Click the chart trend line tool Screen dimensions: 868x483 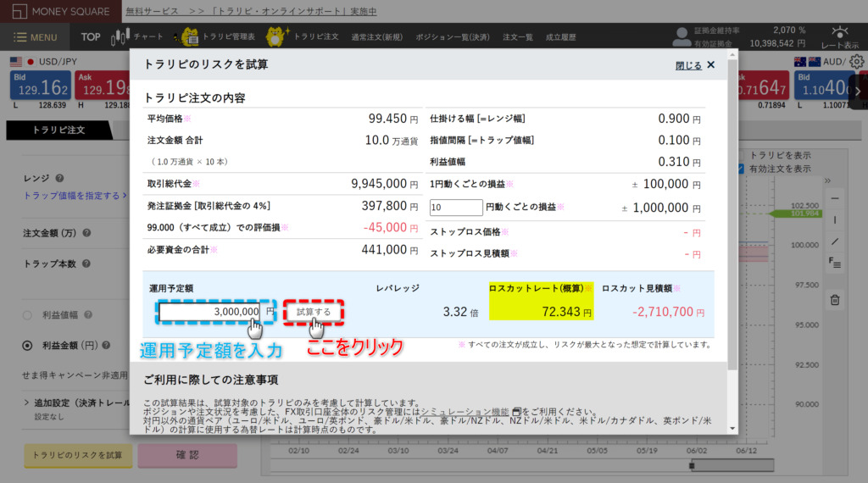tap(835, 241)
